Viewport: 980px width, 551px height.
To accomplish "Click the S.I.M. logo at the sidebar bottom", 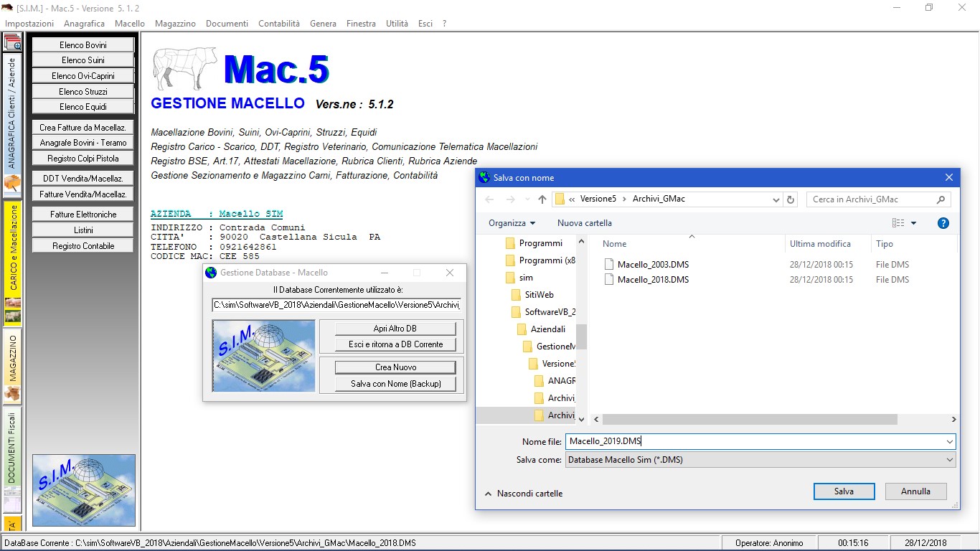I will pyautogui.click(x=84, y=490).
